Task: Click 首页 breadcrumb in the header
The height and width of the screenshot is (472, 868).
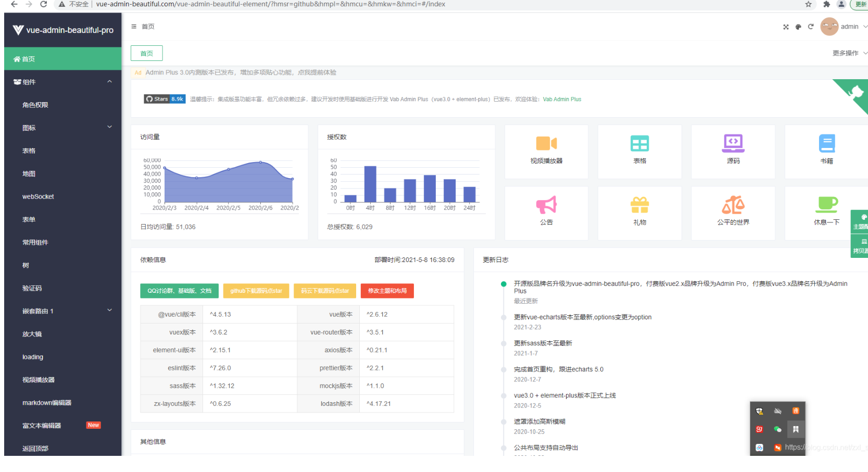Action: (148, 27)
